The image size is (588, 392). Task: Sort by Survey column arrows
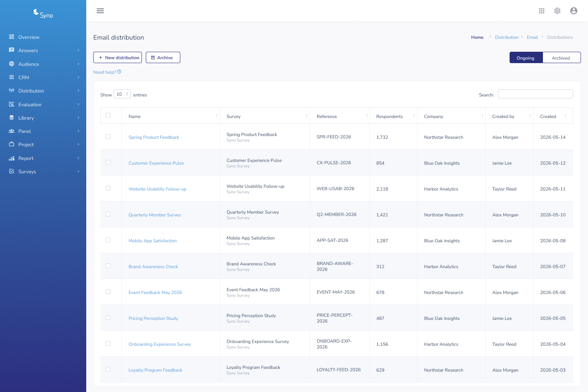click(x=307, y=116)
